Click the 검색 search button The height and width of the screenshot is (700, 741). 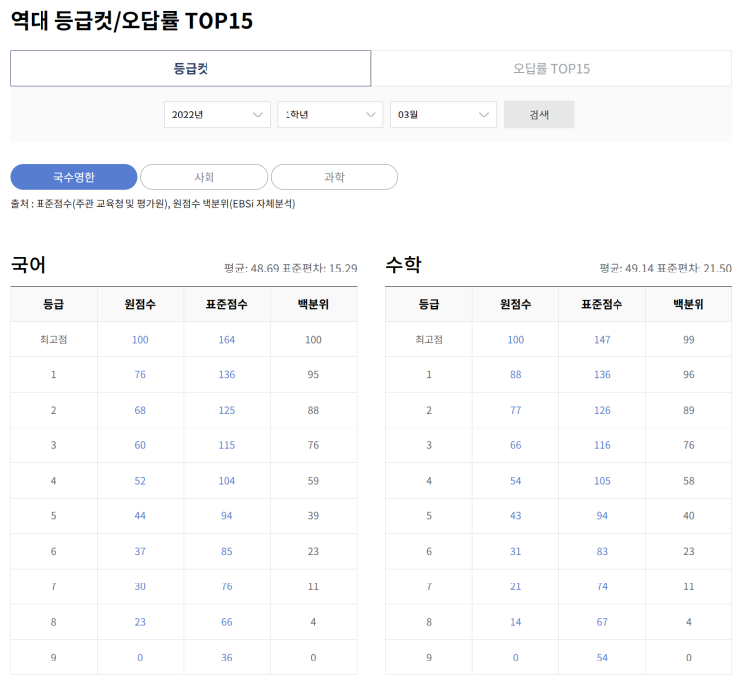(538, 115)
